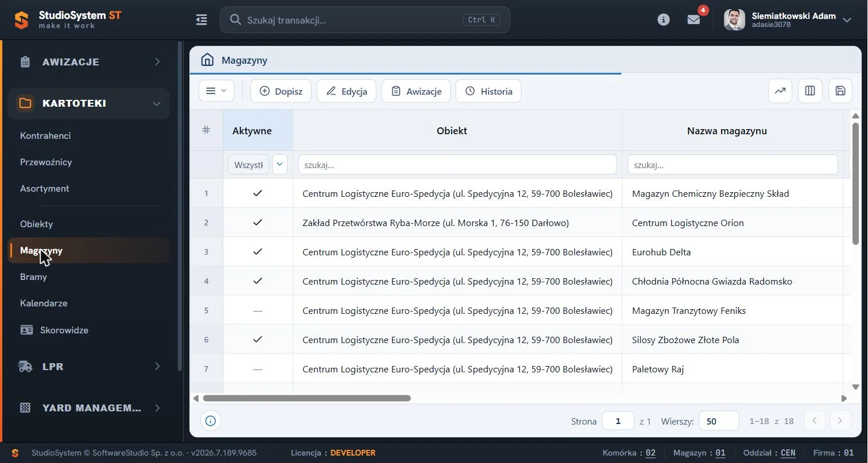The height and width of the screenshot is (463, 868).
Task: Toggle the Aktywne dash for Magazyn Tranzytowy Feniks
Action: (258, 310)
